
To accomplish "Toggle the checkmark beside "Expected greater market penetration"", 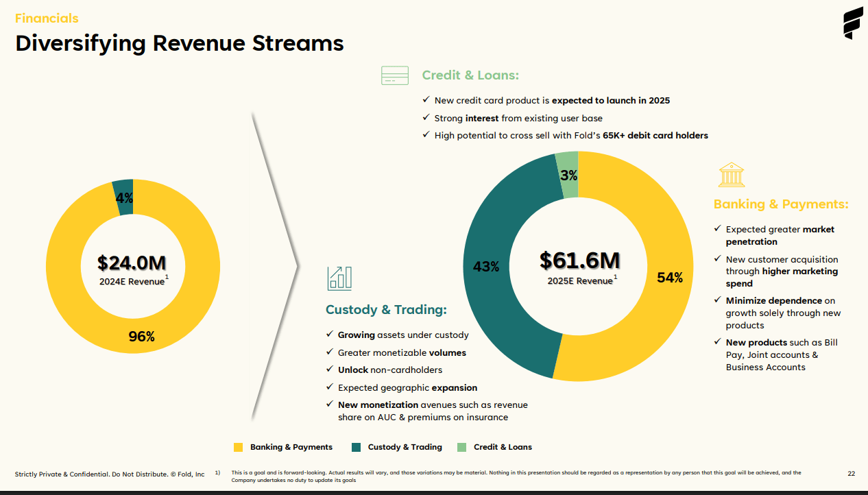I will (718, 229).
